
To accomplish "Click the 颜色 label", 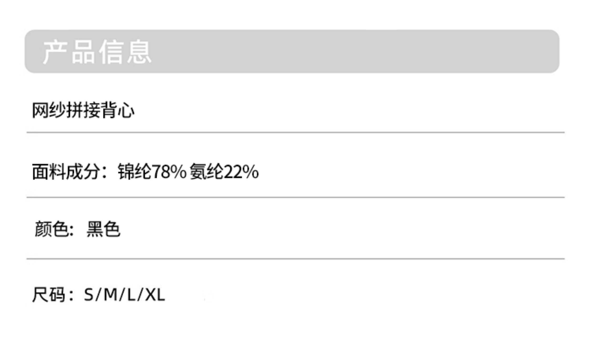I will [51, 229].
